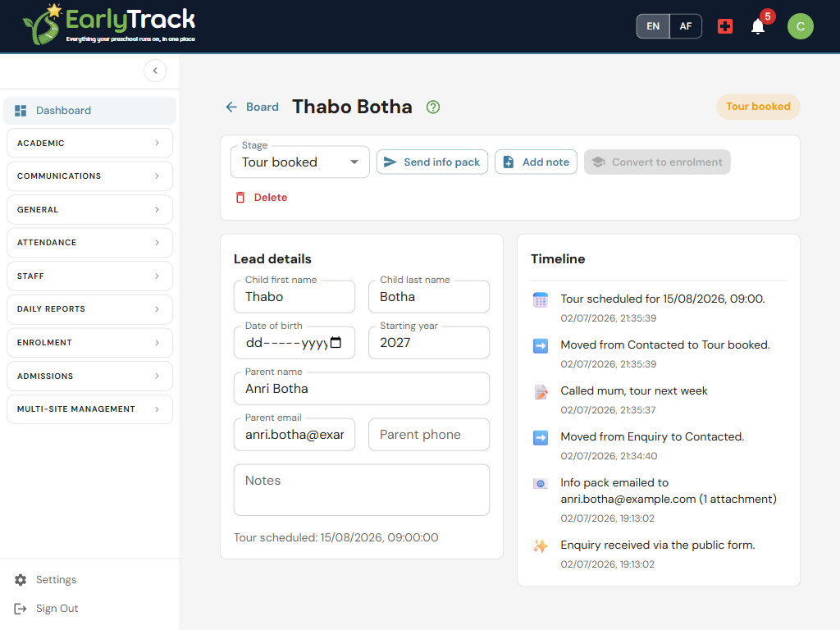Expand the Multi-Site Management section
Image resolution: width=840 pixels, height=630 pixels.
pos(89,409)
